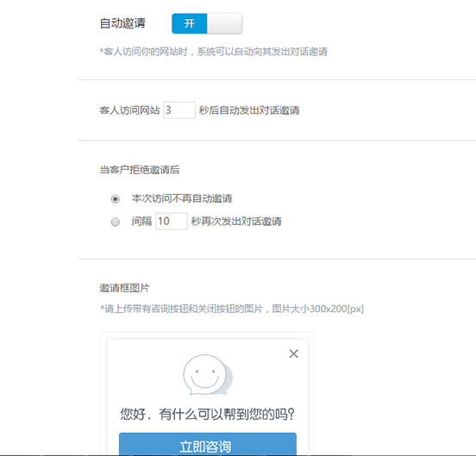Click the 间隔 label text
The image size is (476, 456).
click(141, 222)
